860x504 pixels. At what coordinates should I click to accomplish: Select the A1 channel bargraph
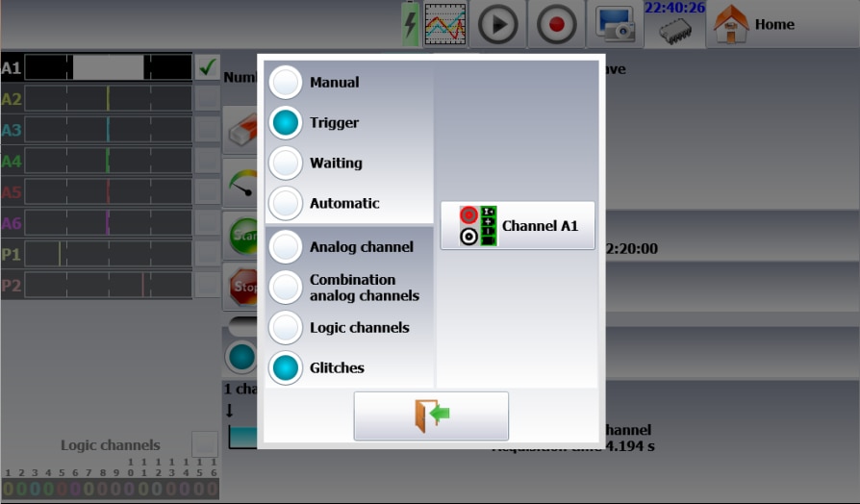click(109, 67)
